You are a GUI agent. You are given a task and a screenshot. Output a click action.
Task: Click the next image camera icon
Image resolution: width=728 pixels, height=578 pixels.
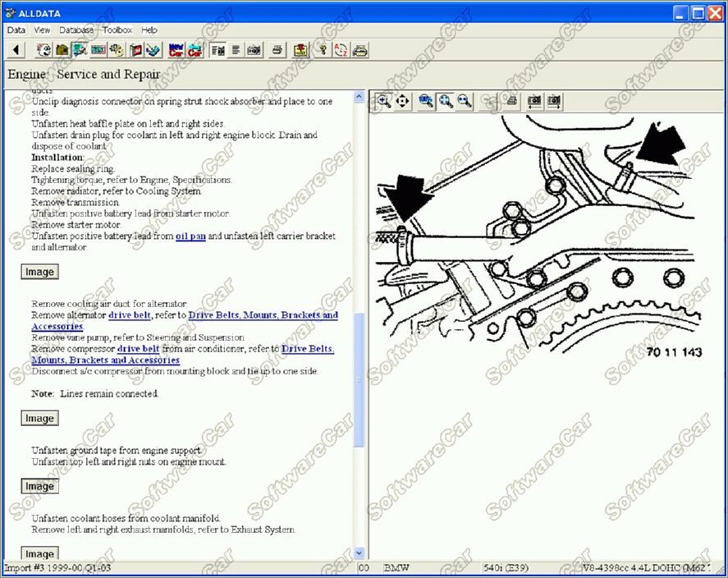(554, 101)
